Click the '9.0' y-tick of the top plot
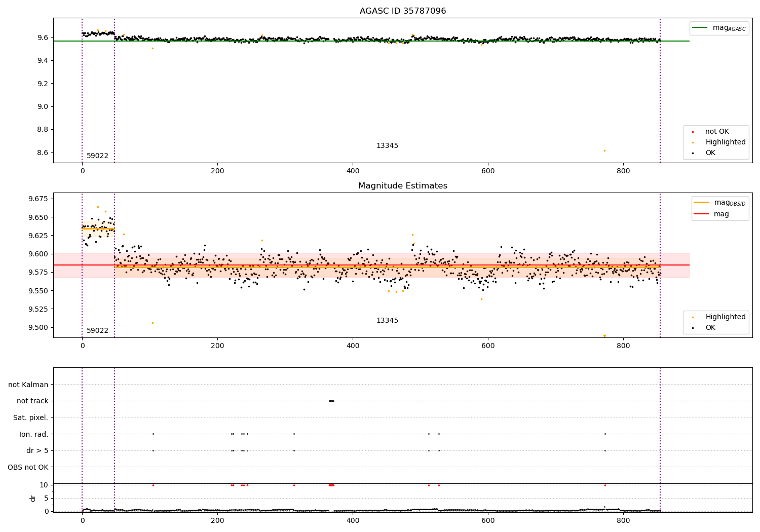760x532 pixels. [x=43, y=107]
